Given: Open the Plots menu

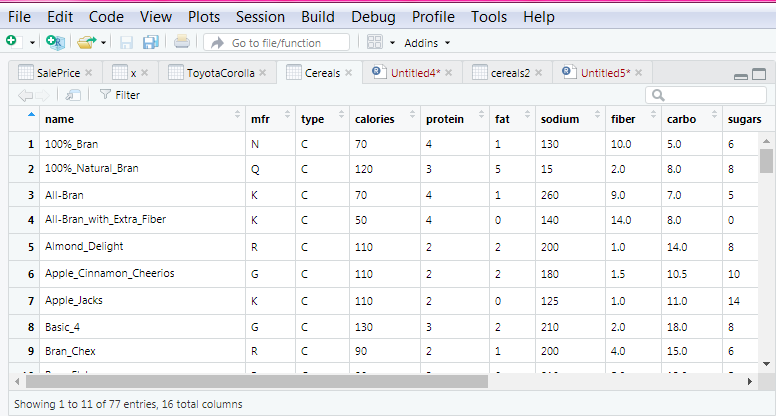Looking at the screenshot, I should point(204,17).
